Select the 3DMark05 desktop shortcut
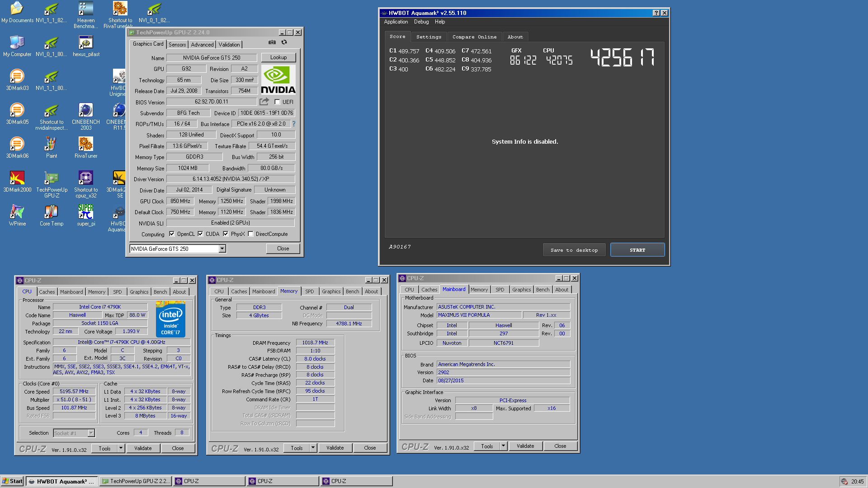This screenshot has height=488, width=868. tap(17, 114)
